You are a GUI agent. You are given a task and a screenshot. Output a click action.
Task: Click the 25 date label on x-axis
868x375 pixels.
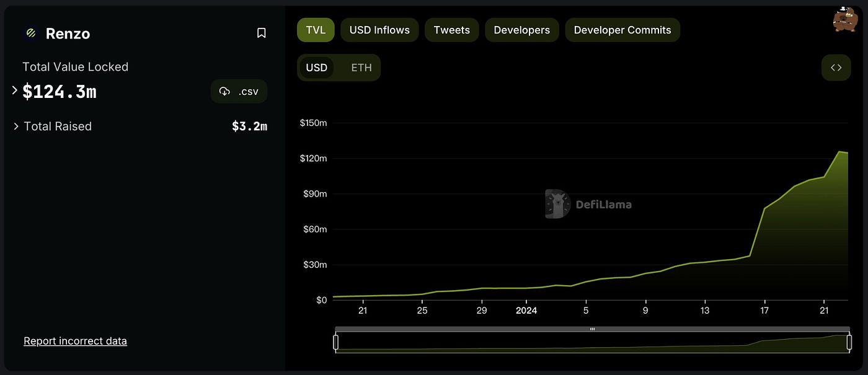click(422, 311)
